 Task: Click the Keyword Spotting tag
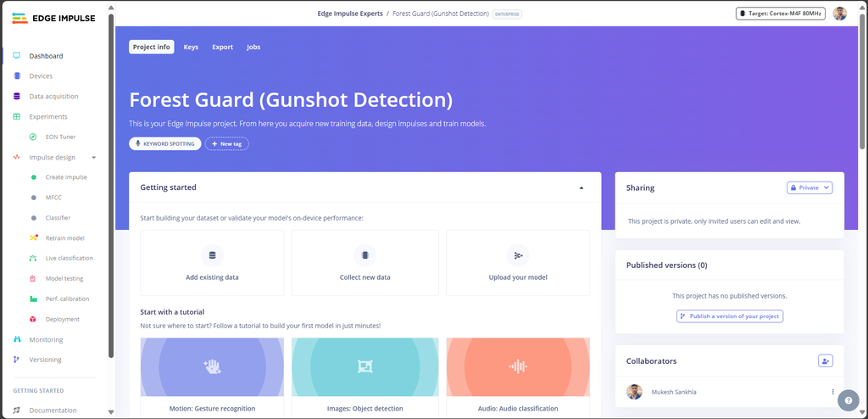pos(165,143)
